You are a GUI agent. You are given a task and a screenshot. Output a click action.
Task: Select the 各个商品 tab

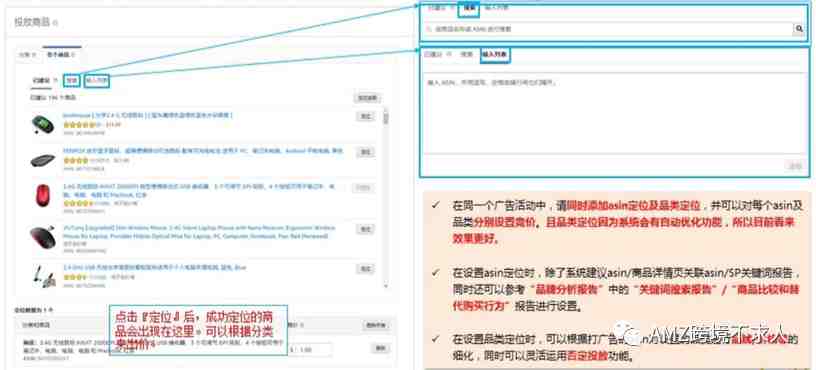coord(61,54)
